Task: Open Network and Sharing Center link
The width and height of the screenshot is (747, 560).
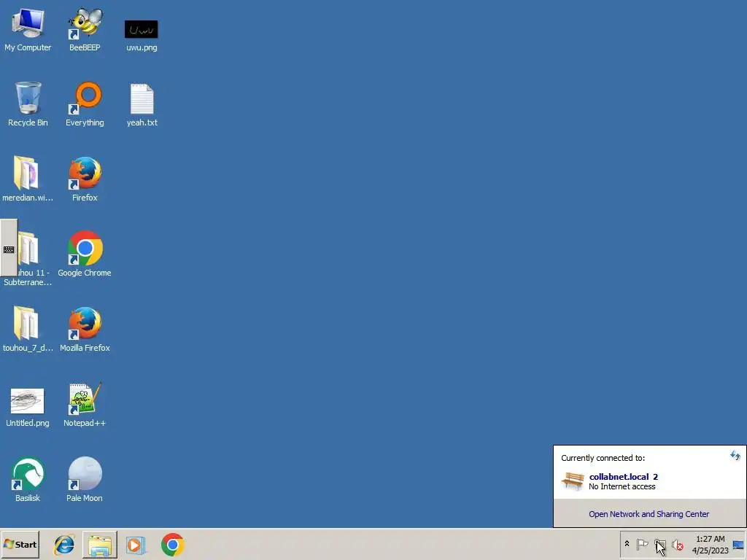Action: coord(649,514)
